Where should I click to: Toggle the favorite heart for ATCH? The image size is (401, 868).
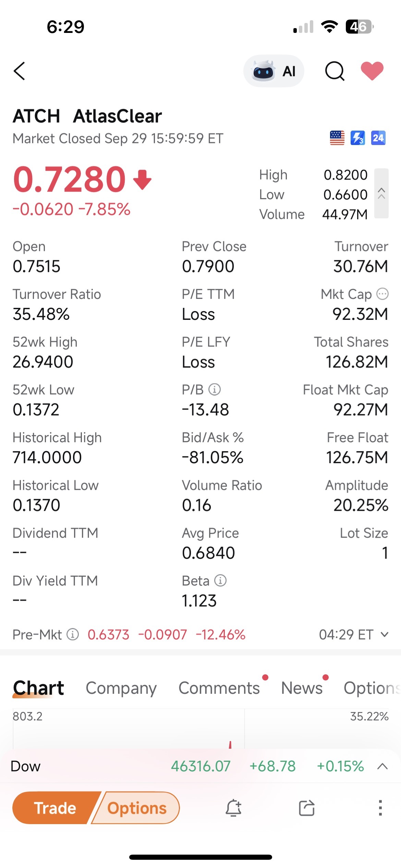point(372,71)
